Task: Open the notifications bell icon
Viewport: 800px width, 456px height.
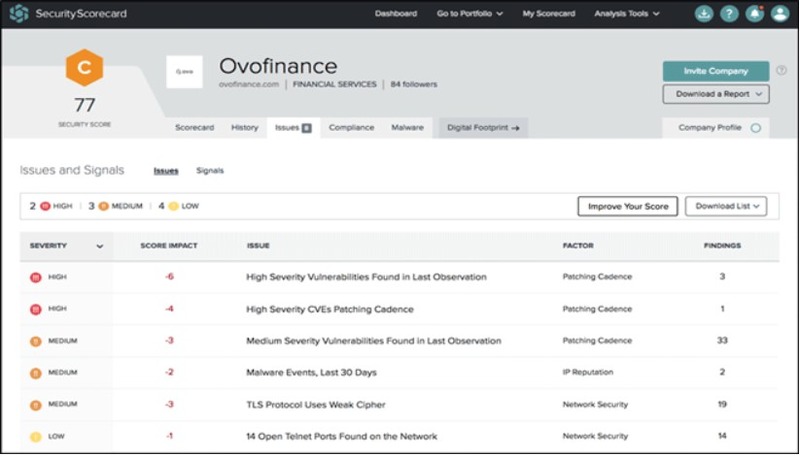Action: [755, 14]
